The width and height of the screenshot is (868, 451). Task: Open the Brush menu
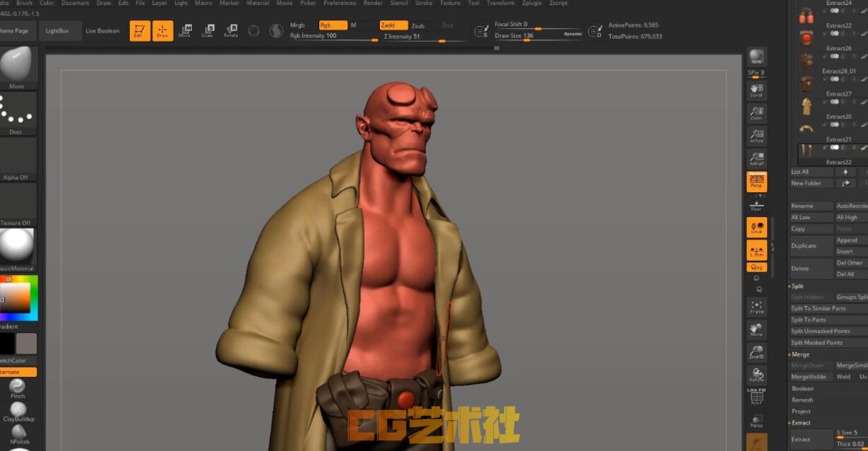pyautogui.click(x=25, y=3)
